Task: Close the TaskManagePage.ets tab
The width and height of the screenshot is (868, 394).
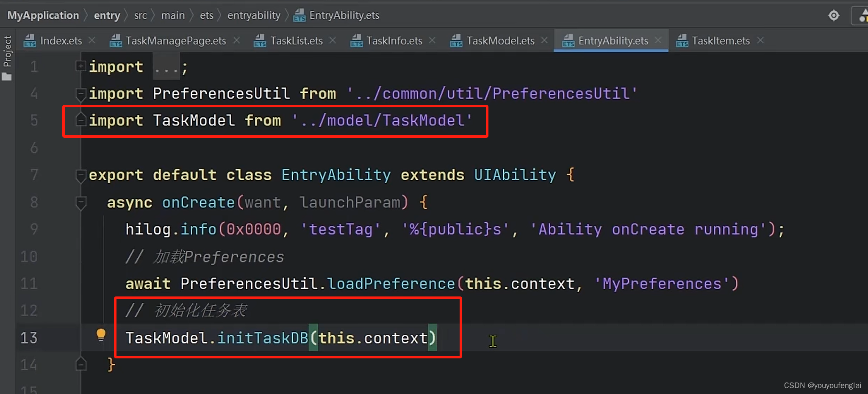Action: tap(236, 40)
